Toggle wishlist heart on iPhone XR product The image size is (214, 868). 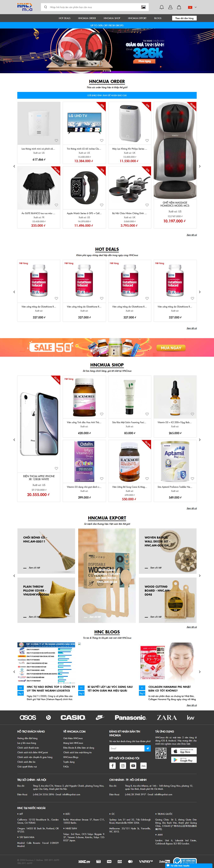tap(56, 468)
